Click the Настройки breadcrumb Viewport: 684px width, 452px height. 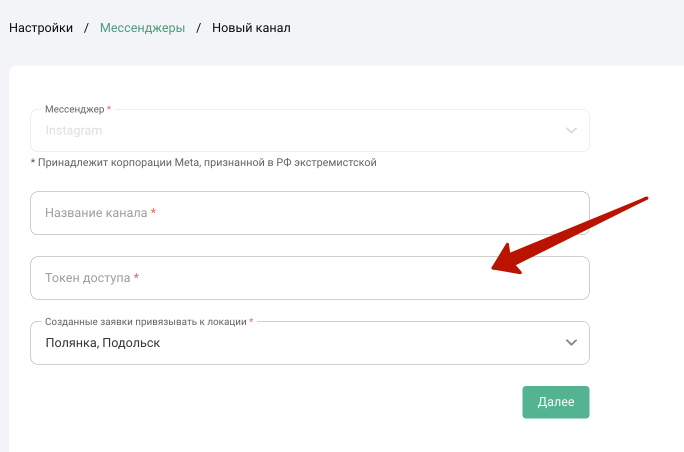[x=41, y=28]
